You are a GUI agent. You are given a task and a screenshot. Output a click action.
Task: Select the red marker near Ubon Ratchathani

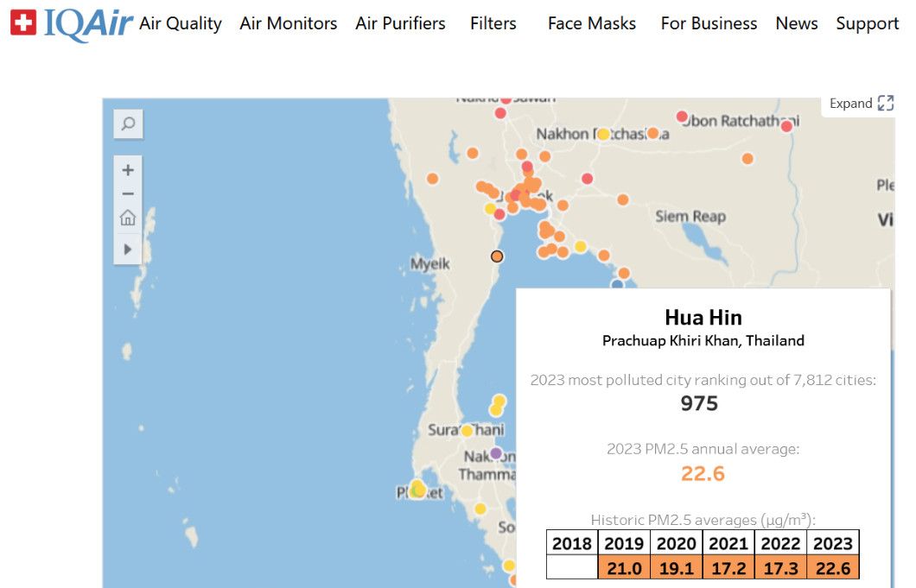click(x=682, y=117)
